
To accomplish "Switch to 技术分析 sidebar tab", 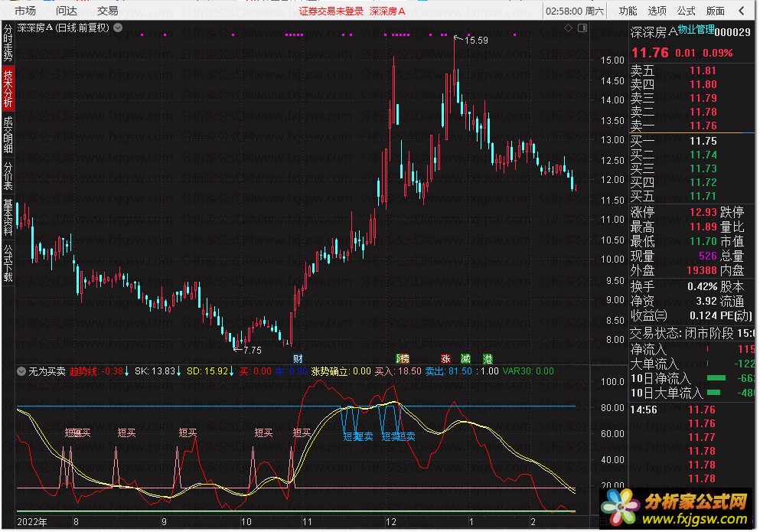I will pyautogui.click(x=8, y=88).
